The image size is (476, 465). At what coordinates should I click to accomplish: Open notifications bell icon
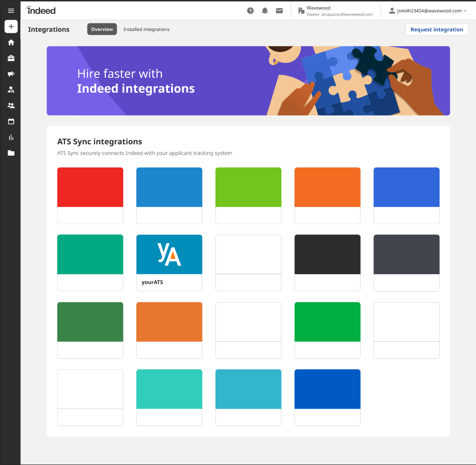265,10
